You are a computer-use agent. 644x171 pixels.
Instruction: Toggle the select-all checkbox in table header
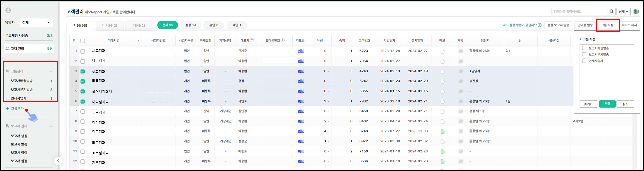83,41
